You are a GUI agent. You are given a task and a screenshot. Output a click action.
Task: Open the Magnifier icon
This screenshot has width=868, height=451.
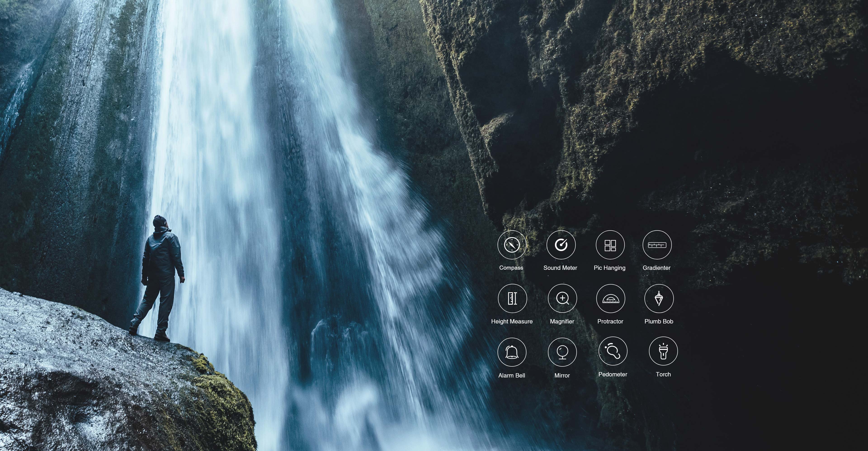pos(562,298)
